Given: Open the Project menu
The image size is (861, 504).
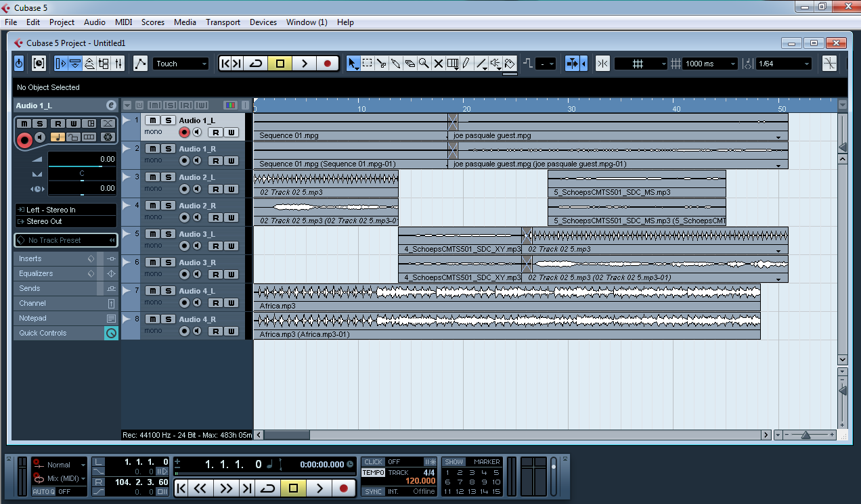Looking at the screenshot, I should click(62, 22).
